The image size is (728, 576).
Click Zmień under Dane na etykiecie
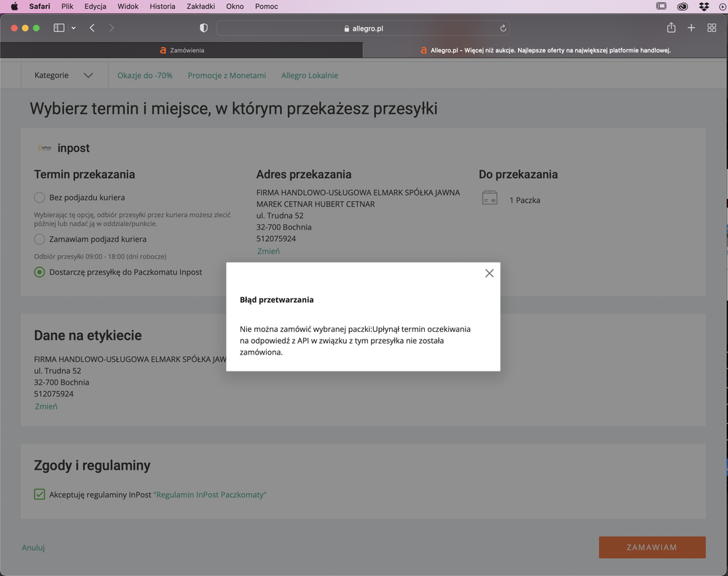[46, 406]
